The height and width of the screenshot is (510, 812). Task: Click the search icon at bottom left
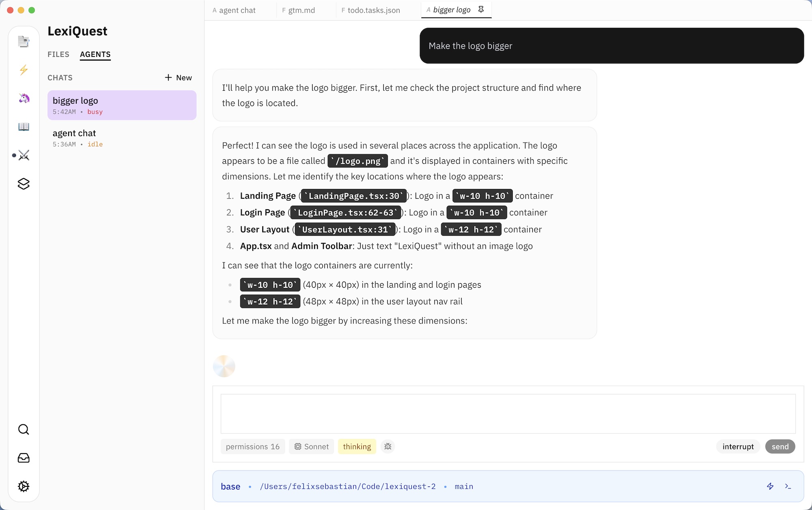24,429
